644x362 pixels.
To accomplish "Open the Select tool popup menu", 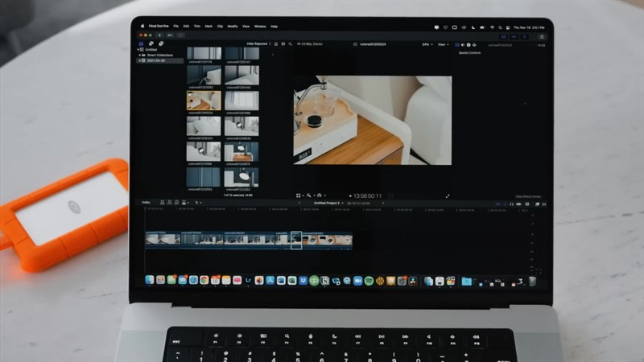I will point(198,203).
